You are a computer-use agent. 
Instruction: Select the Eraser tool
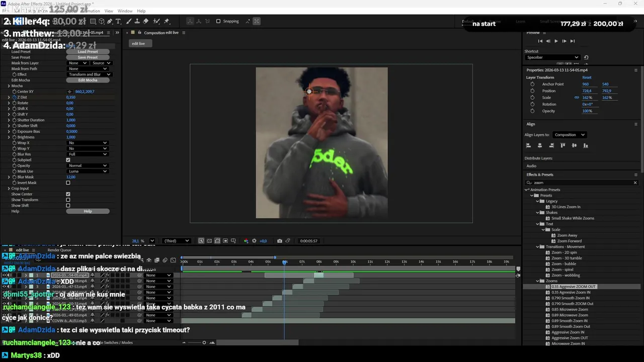145,21
